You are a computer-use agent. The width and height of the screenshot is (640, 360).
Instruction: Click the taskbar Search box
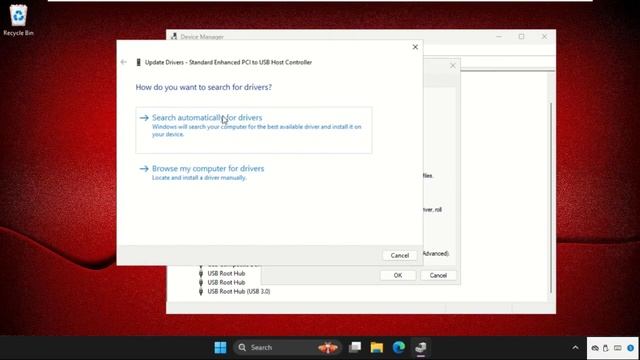point(288,347)
